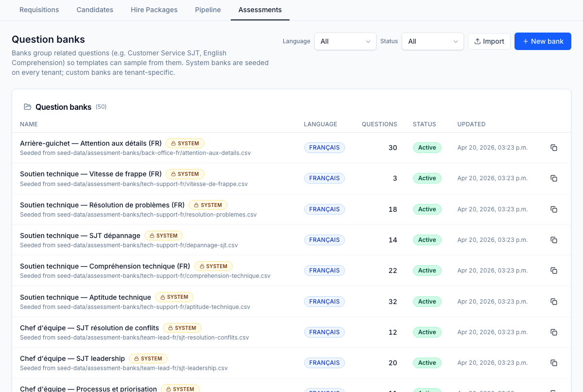Open Arrière-guichet — Attention aux détails (FR) bank
Image resolution: width=583 pixels, height=392 pixels.
[91, 143]
